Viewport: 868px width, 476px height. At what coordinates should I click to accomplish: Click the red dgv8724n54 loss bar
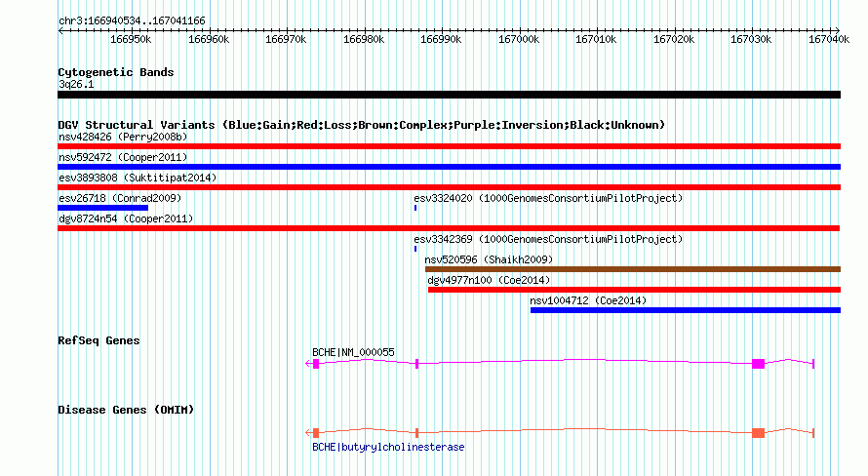pos(449,228)
